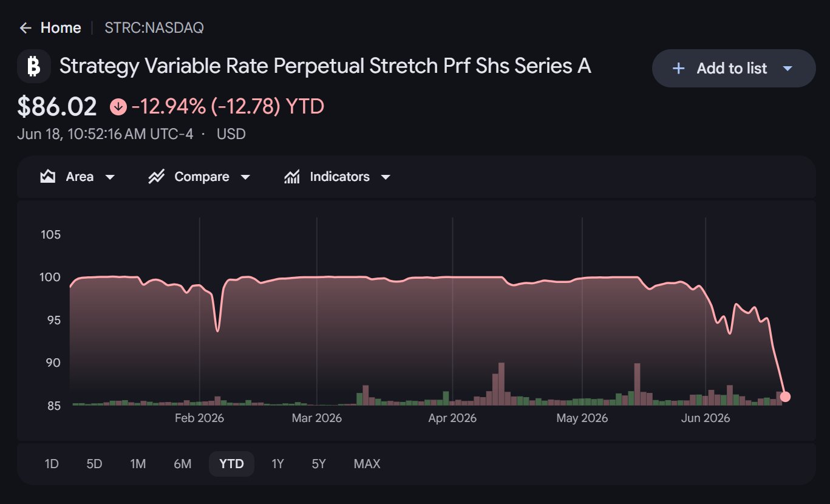The image size is (830, 504).
Task: Expand the Indicators dropdown arrow
Action: 386,177
